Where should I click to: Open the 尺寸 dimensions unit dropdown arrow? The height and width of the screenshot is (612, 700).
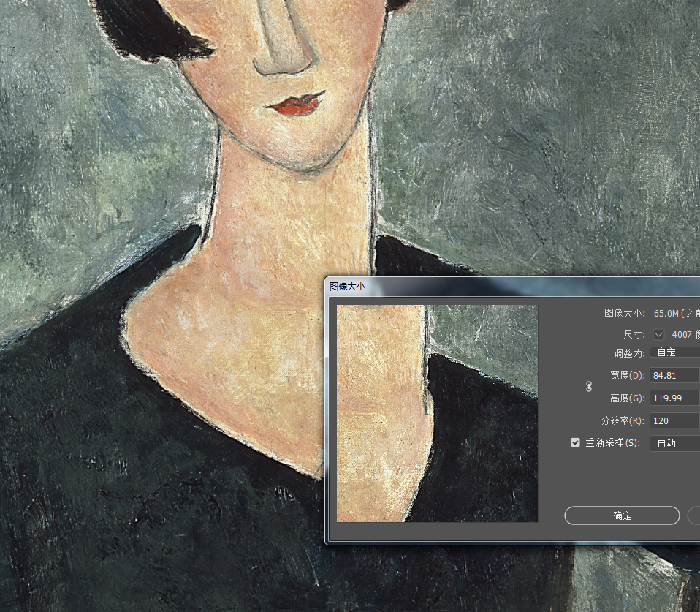(658, 334)
